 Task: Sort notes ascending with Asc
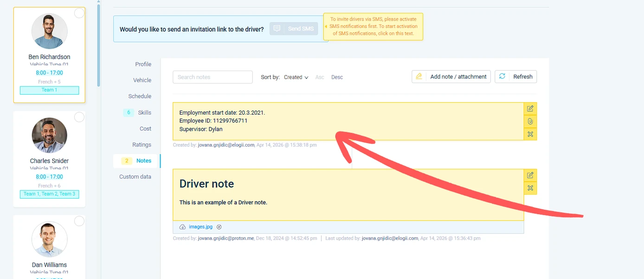pyautogui.click(x=320, y=77)
